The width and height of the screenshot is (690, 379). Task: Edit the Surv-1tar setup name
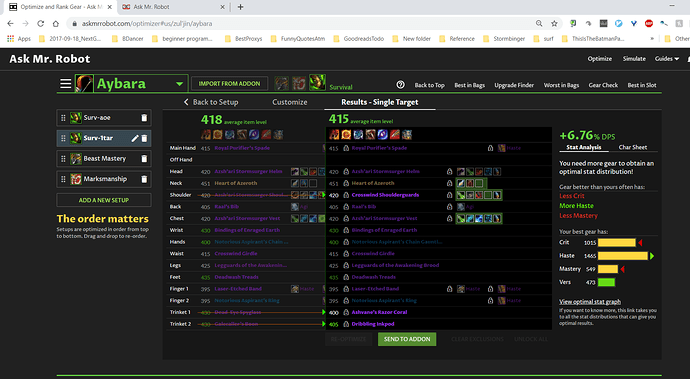(x=135, y=138)
